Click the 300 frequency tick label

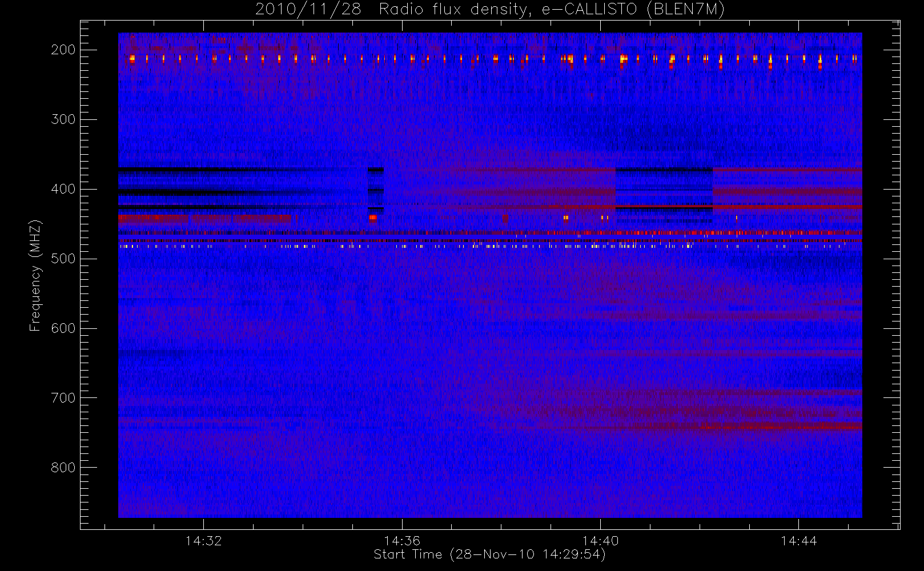[63, 119]
